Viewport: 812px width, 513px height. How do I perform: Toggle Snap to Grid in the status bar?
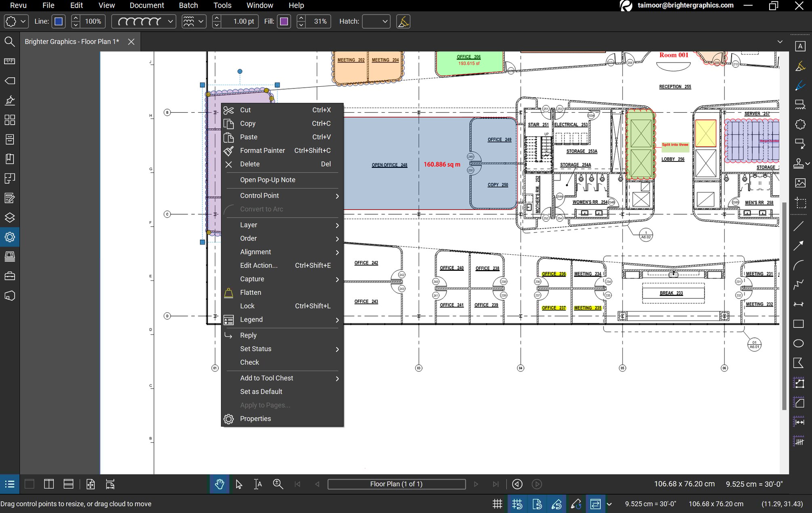pos(517,504)
